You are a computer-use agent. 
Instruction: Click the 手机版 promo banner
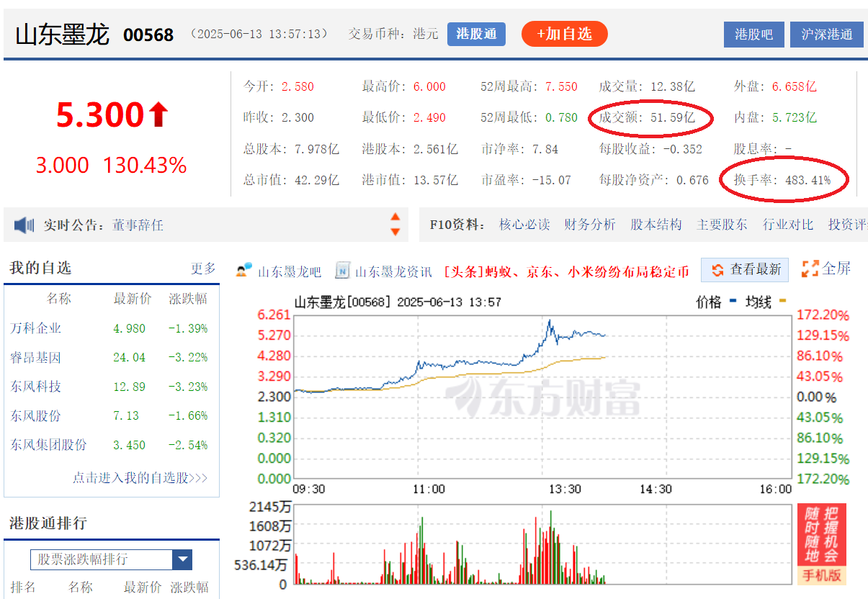[822, 544]
